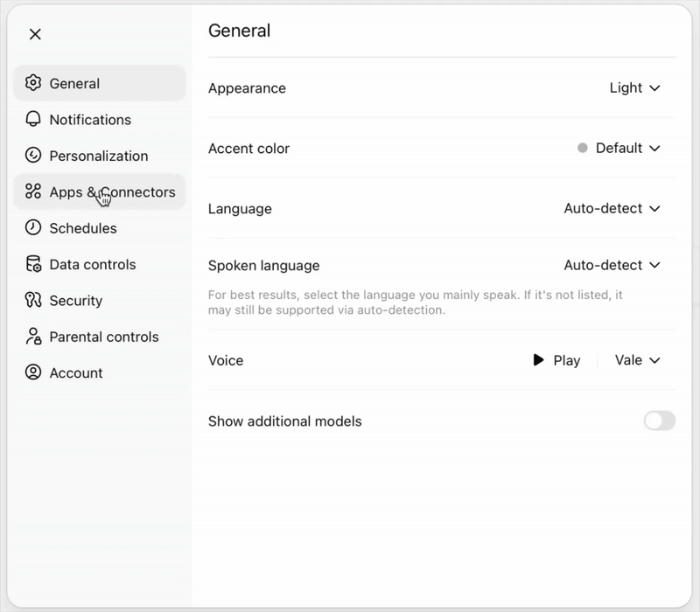Viewport: 700px width, 612px height.
Task: Expand the Voice dropdown showing Vale
Action: coord(637,360)
